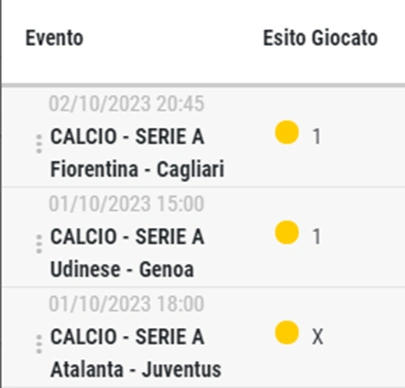Click yellow status dot for Atalanta - Juventus

point(287,332)
